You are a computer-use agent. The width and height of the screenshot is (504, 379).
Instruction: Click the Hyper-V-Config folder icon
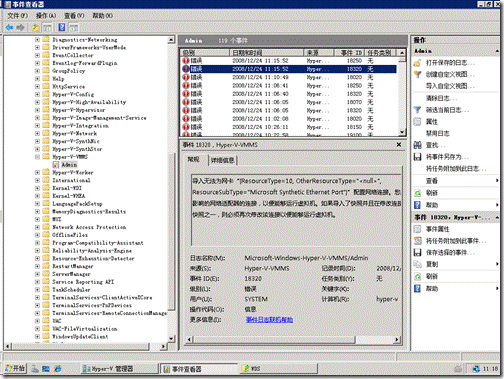tap(46, 94)
